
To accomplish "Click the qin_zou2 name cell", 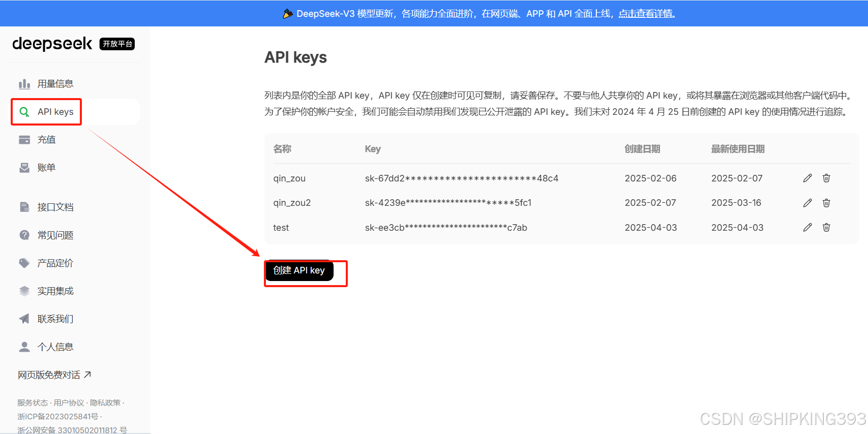I will pyautogui.click(x=292, y=203).
